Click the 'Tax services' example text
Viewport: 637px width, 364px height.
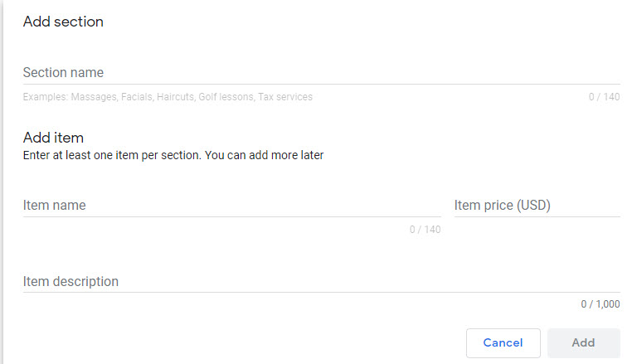(x=285, y=97)
